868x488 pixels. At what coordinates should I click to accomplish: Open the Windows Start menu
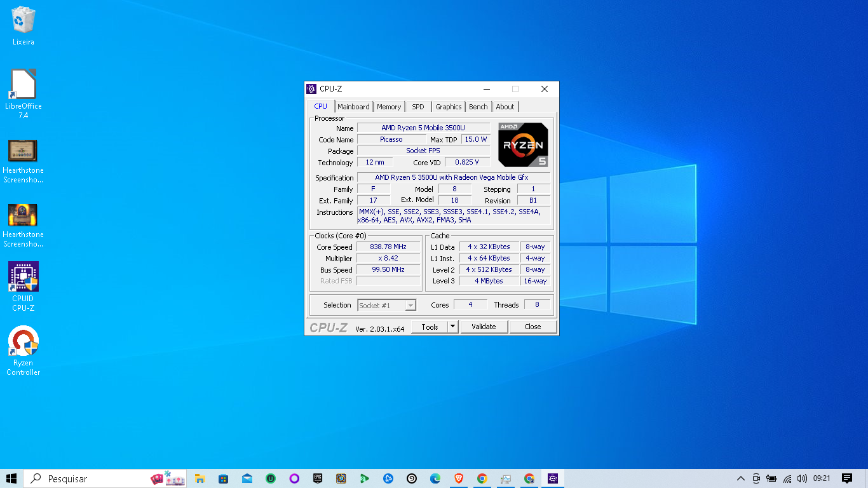tap(11, 478)
